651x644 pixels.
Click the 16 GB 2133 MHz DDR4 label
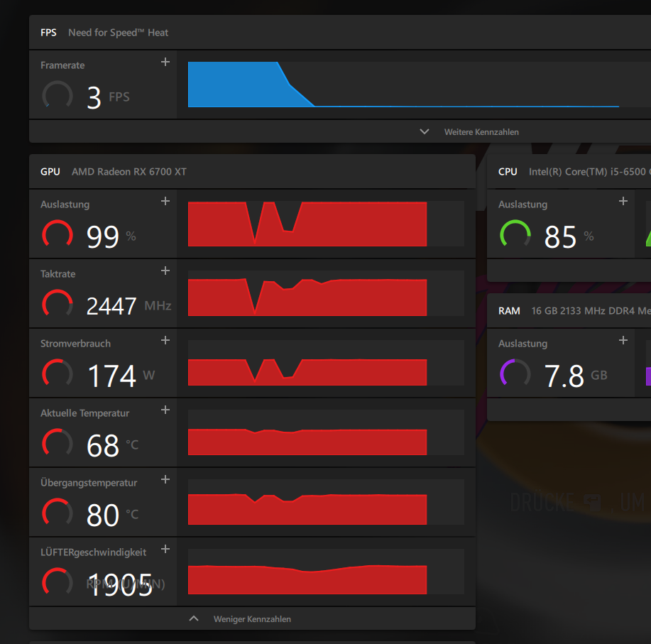591,310
